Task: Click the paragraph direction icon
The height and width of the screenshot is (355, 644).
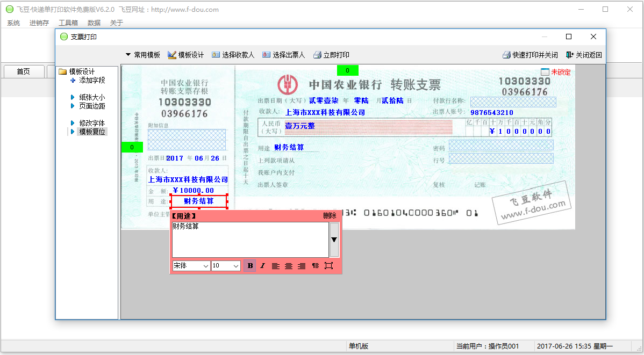Action: [x=315, y=266]
